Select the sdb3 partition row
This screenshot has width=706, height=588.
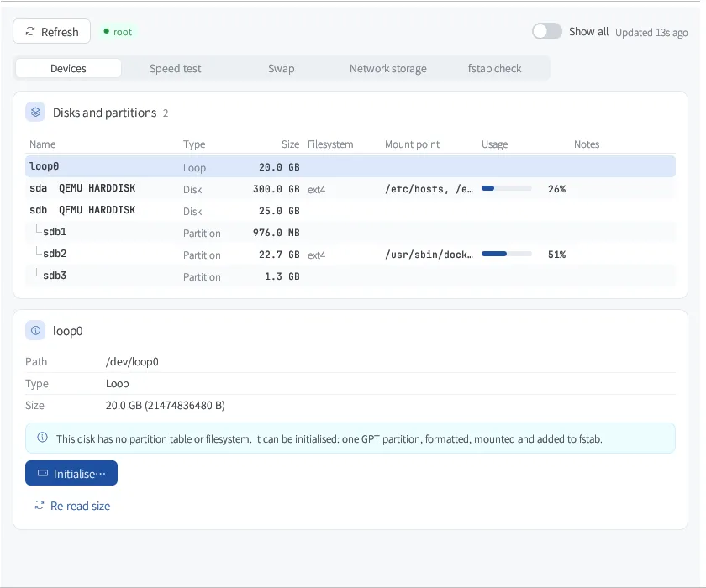tap(350, 276)
